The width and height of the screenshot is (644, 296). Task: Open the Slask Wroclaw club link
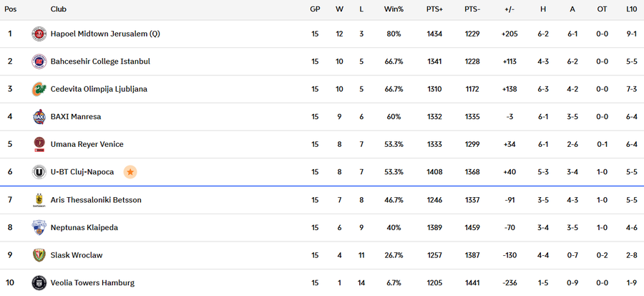77,255
